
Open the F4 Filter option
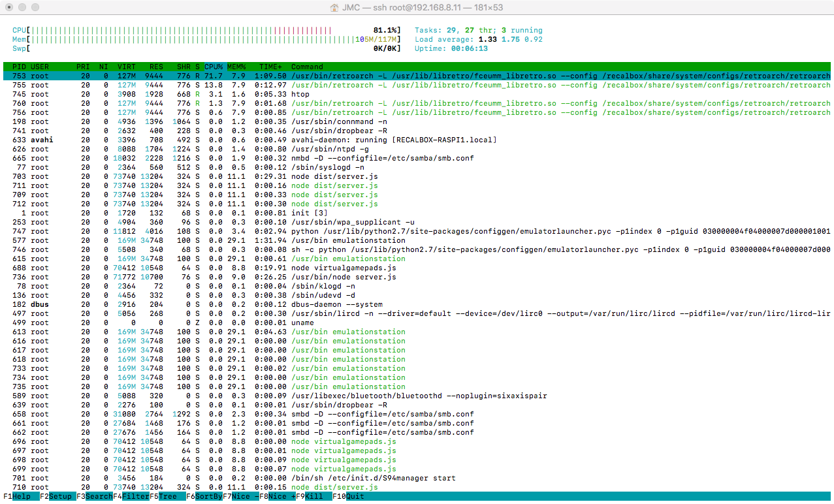pyautogui.click(x=131, y=496)
